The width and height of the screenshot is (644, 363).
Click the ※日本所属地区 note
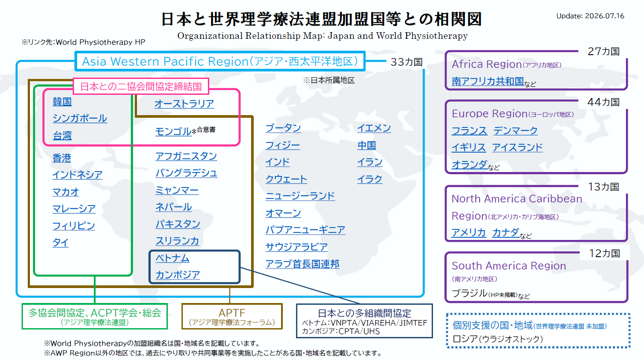[x=329, y=80]
